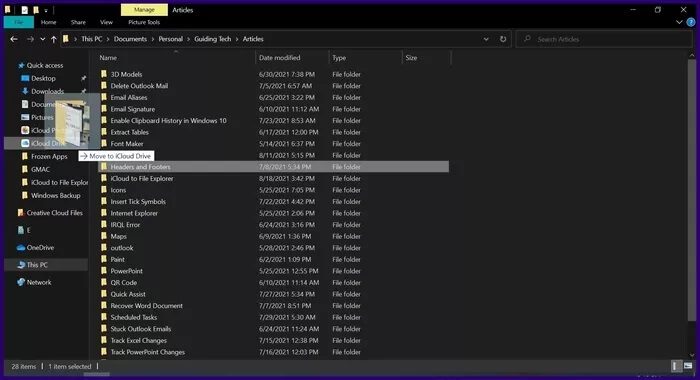Screen dimensions: 700x380
Task: Select the Recover Word Document folder name
Action: 146,306
